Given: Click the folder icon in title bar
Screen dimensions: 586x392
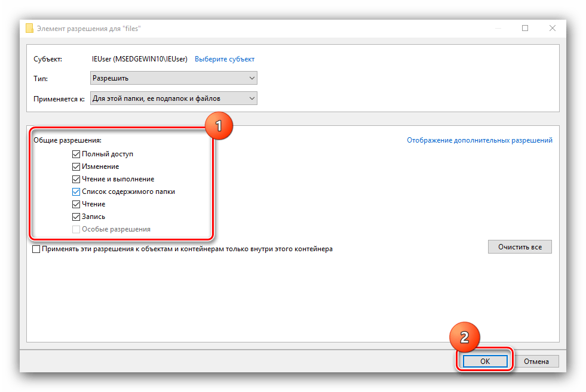Looking at the screenshot, I should (29, 29).
